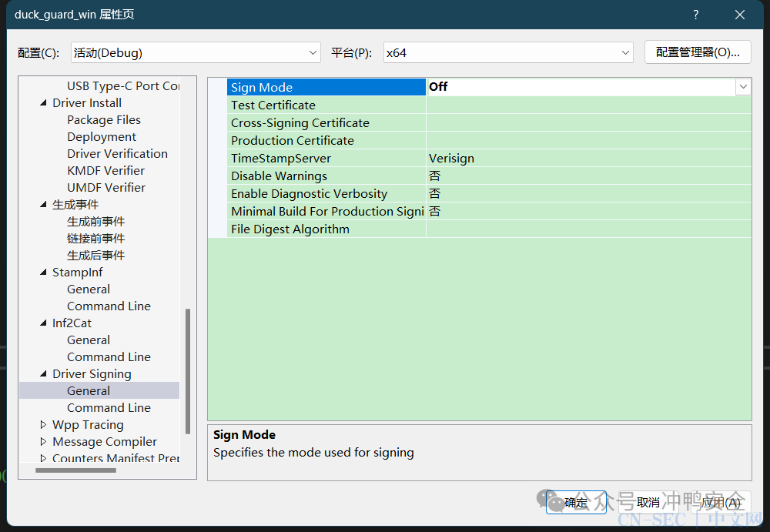Click the Verisign value cell

(589, 158)
